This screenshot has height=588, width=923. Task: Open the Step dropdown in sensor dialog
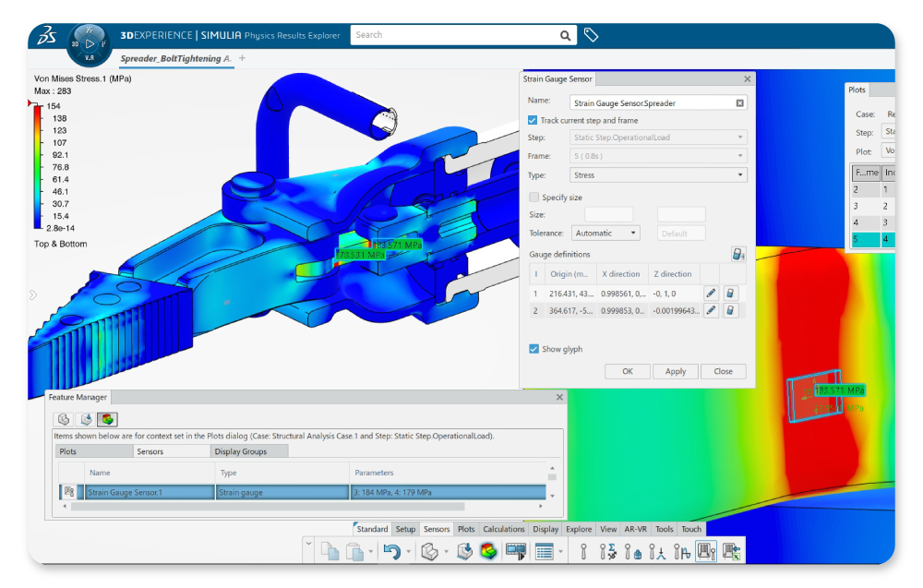click(x=658, y=138)
